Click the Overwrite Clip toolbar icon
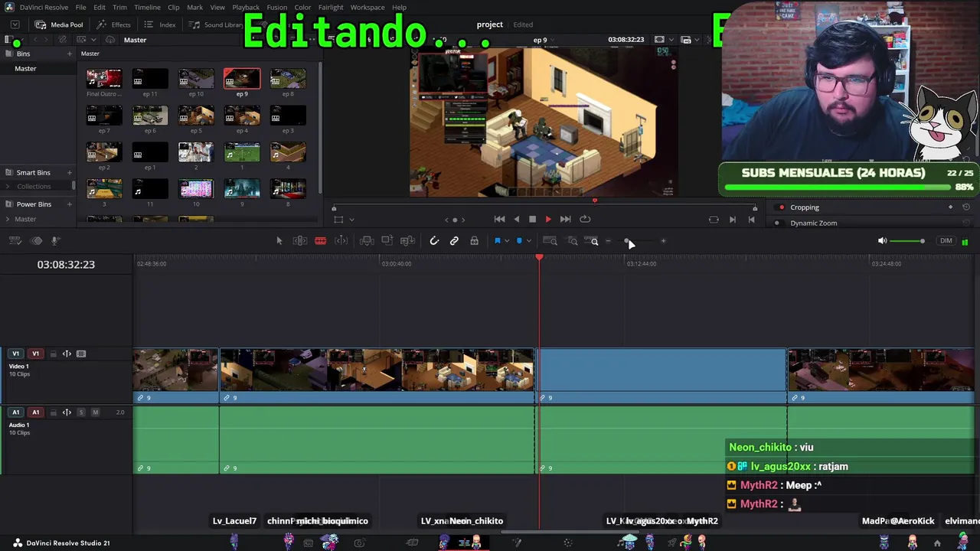Viewport: 980px width, 551px height. click(387, 241)
